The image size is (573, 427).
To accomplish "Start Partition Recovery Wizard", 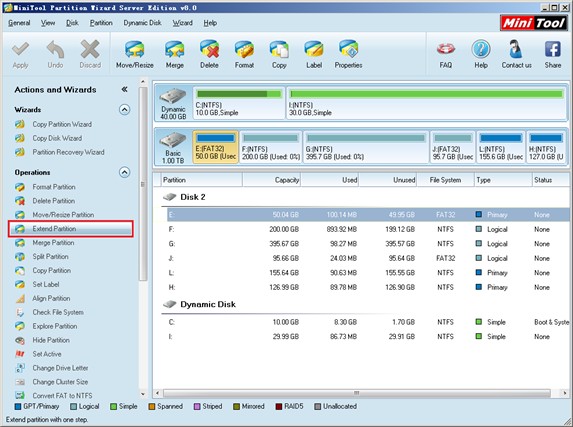I will 68,152.
